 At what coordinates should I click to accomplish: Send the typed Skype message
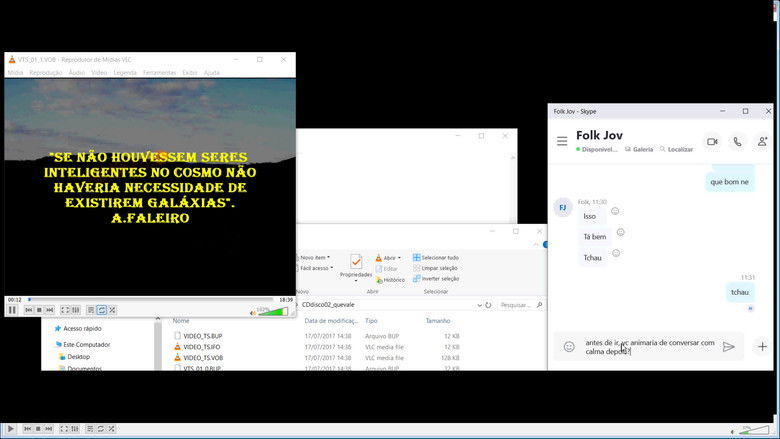point(729,347)
